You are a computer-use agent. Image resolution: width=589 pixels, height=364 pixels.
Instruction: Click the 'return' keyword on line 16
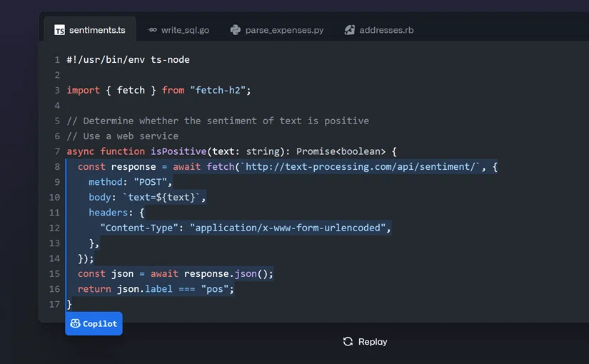click(x=94, y=289)
